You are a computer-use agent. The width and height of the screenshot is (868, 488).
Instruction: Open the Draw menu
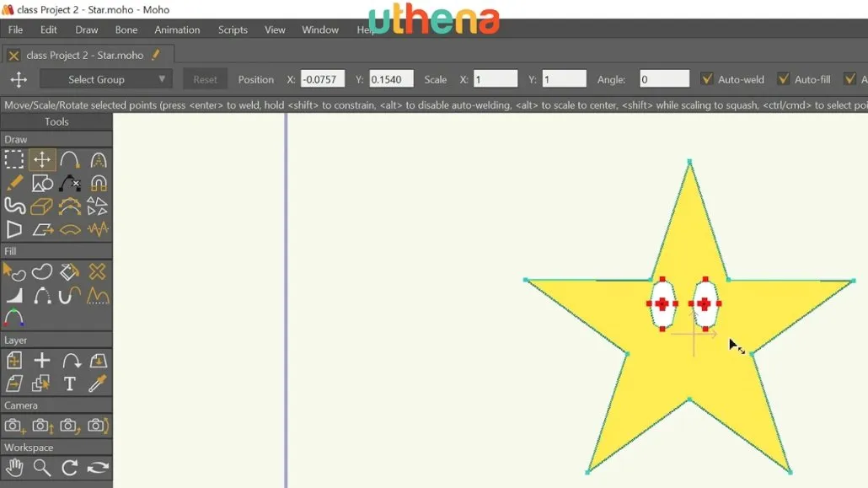[x=86, y=29]
